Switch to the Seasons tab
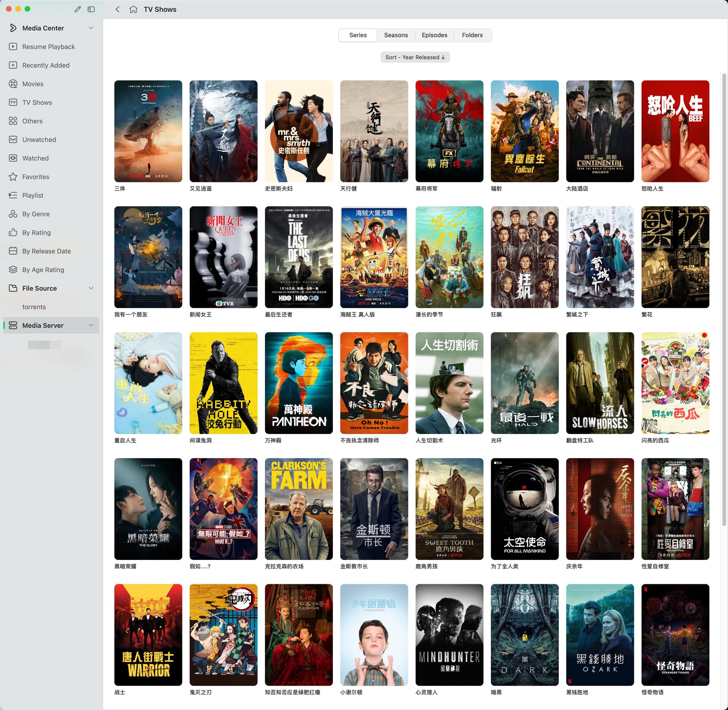This screenshot has width=728, height=710. (x=396, y=35)
